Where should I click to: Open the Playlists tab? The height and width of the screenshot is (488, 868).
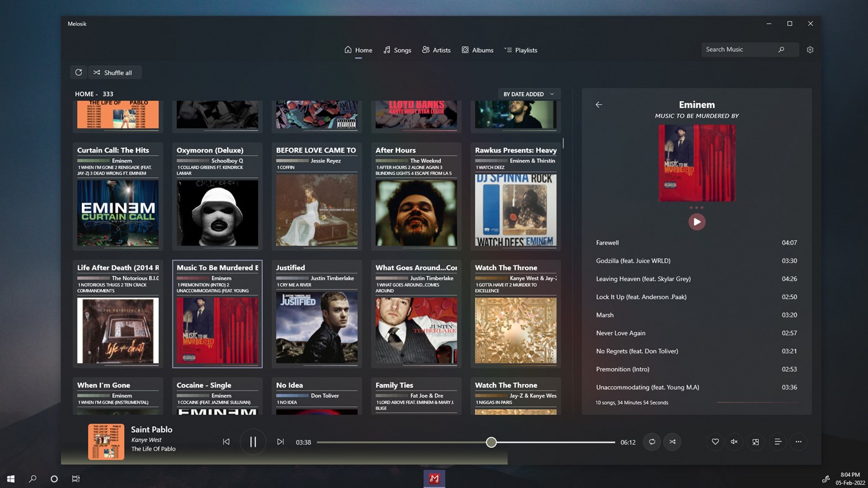(521, 50)
